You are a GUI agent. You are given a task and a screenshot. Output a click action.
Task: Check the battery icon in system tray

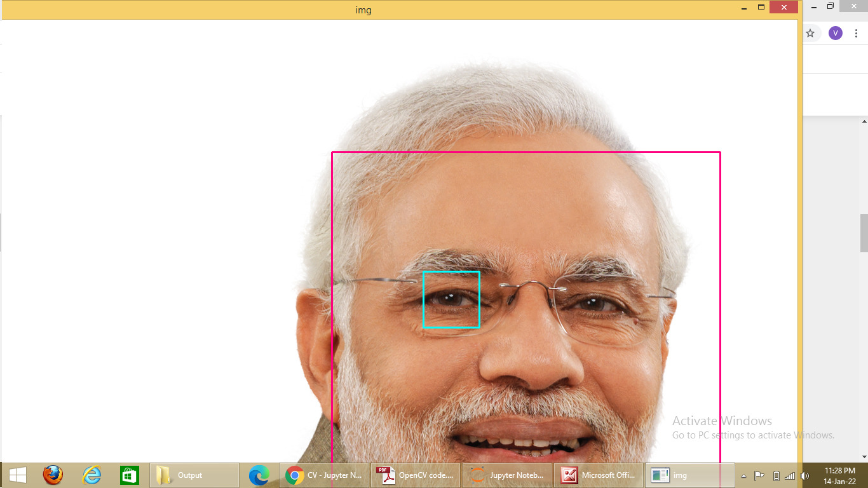pos(776,475)
